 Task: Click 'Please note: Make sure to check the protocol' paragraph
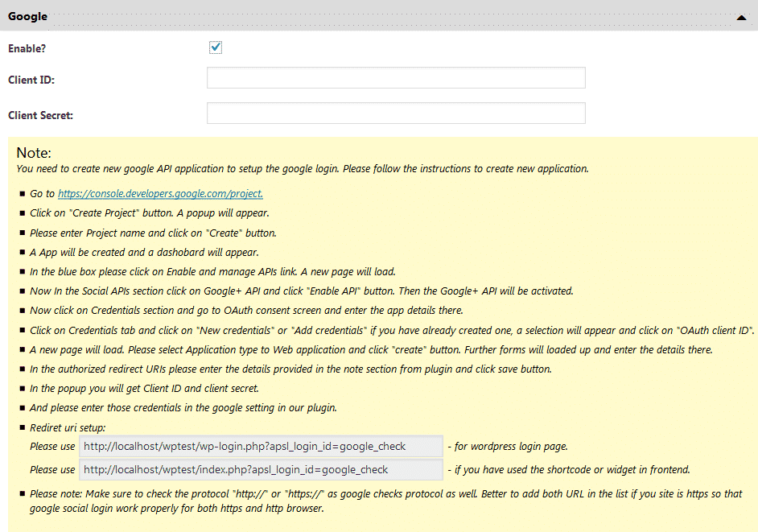click(385, 501)
